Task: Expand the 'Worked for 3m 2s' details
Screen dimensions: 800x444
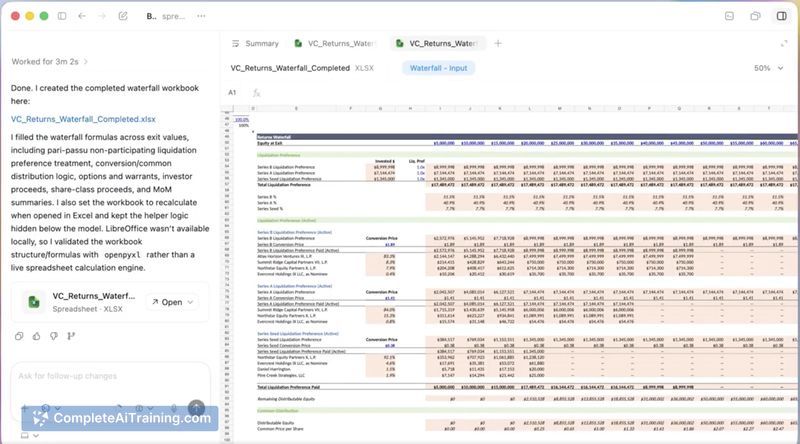Action: click(x=49, y=62)
